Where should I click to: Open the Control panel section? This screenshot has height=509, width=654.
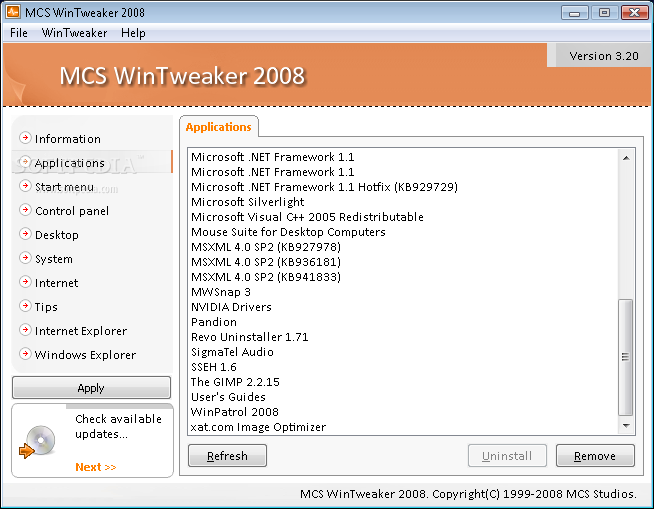pyautogui.click(x=72, y=211)
